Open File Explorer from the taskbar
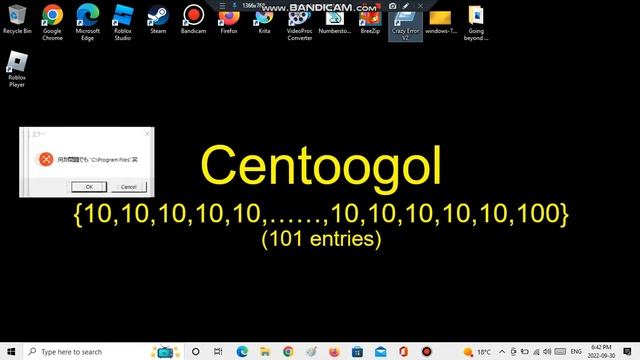640x360 pixels. (265, 351)
